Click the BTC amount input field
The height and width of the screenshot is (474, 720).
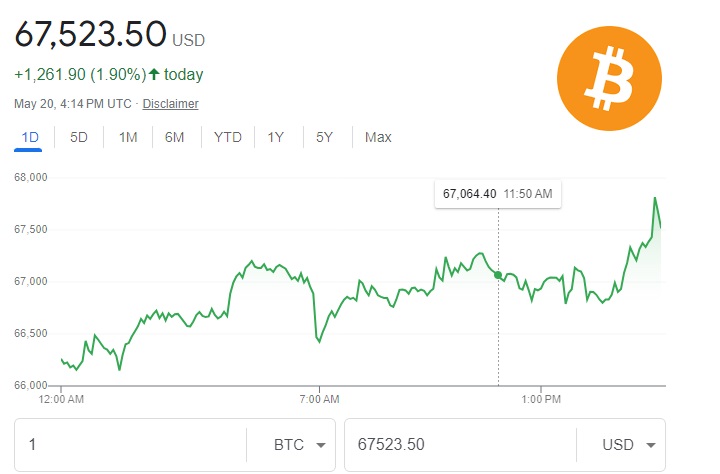(130, 445)
